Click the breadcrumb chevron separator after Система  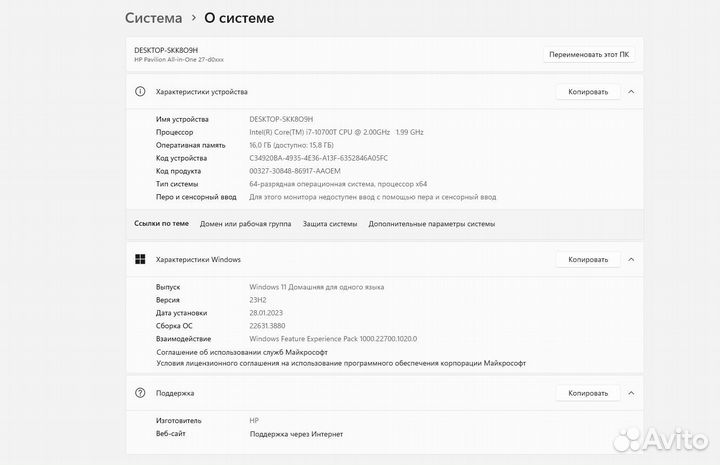point(194,17)
